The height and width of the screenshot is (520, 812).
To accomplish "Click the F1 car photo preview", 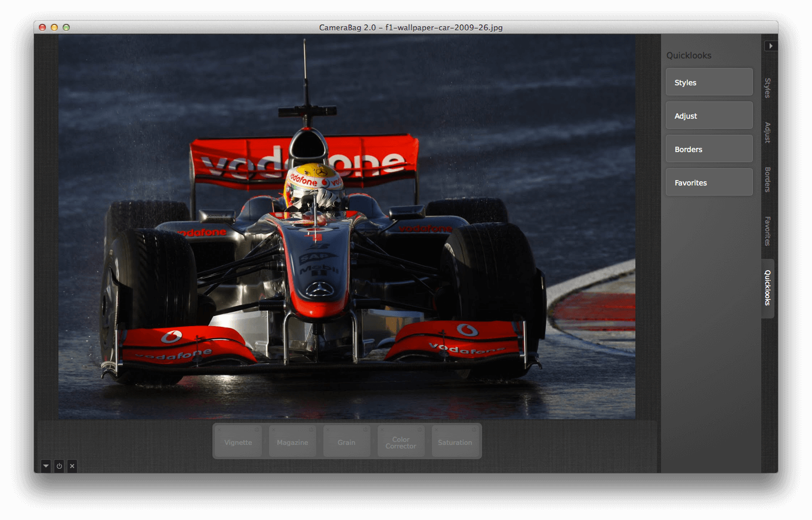I will tap(347, 227).
